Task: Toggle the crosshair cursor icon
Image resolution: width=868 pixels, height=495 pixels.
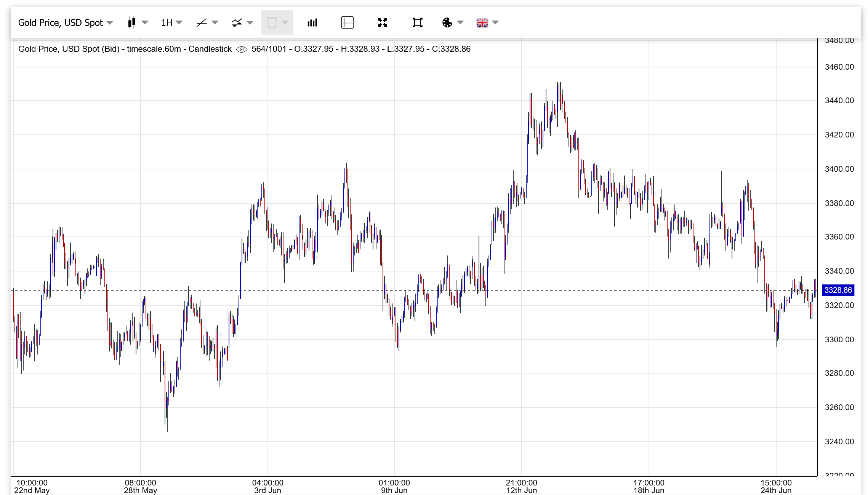Action: 347,23
